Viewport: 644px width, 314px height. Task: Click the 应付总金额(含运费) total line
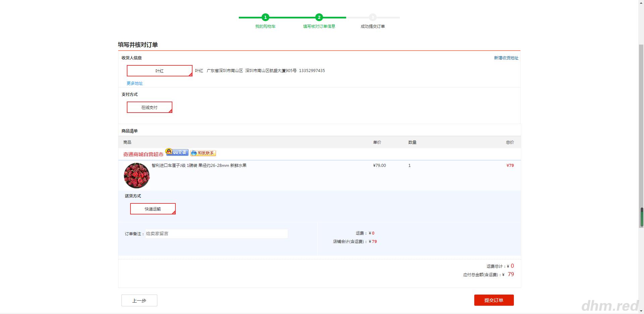(x=488, y=274)
